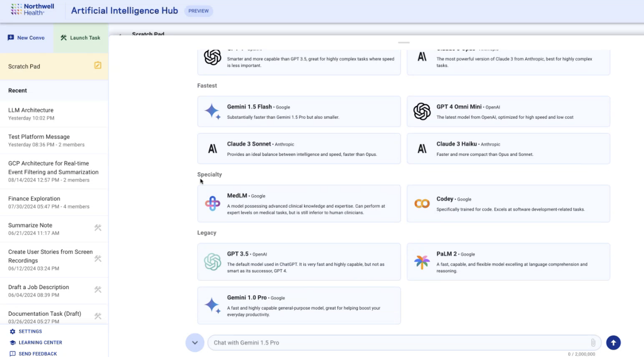
Task: Open the Summarize Note task
Action: tap(54, 229)
